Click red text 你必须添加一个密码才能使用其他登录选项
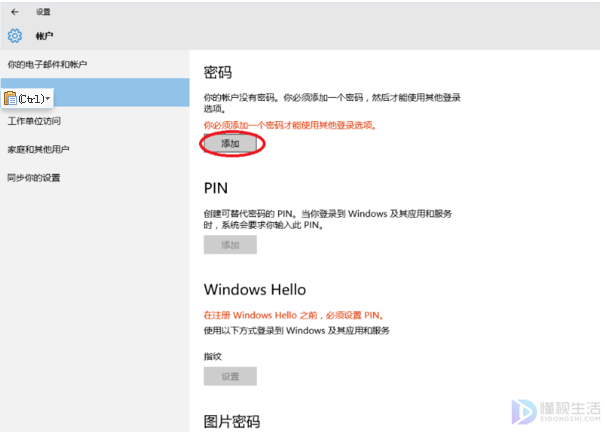This screenshot has height=432, width=605. 290,125
